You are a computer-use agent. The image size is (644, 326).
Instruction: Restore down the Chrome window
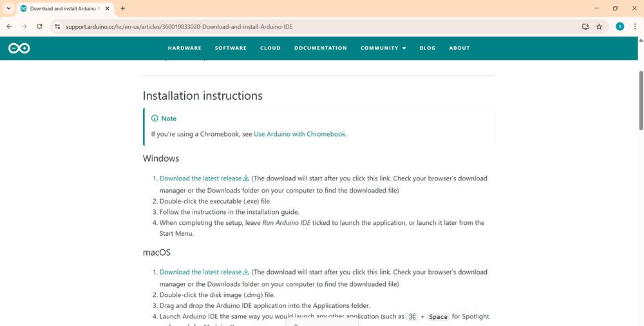(615, 8)
